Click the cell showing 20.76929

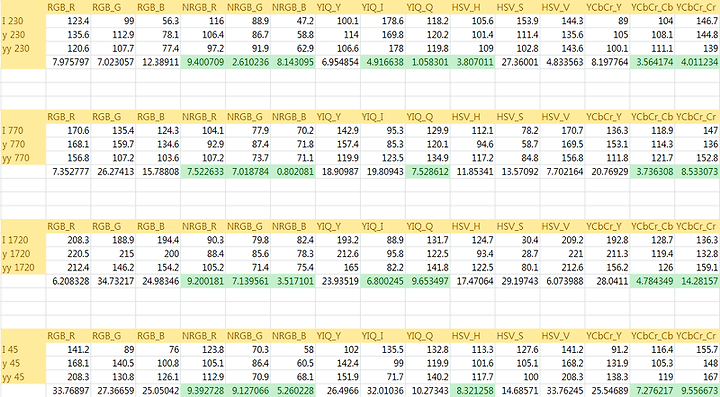point(608,172)
